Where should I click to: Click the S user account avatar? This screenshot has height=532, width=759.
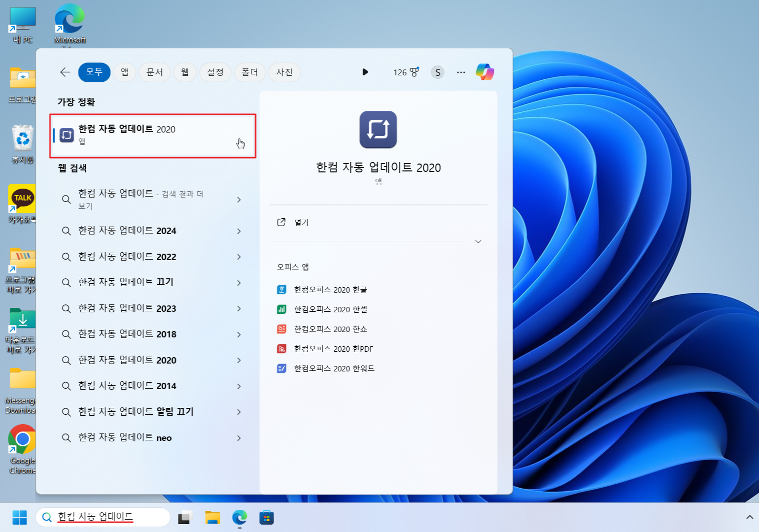coord(438,72)
